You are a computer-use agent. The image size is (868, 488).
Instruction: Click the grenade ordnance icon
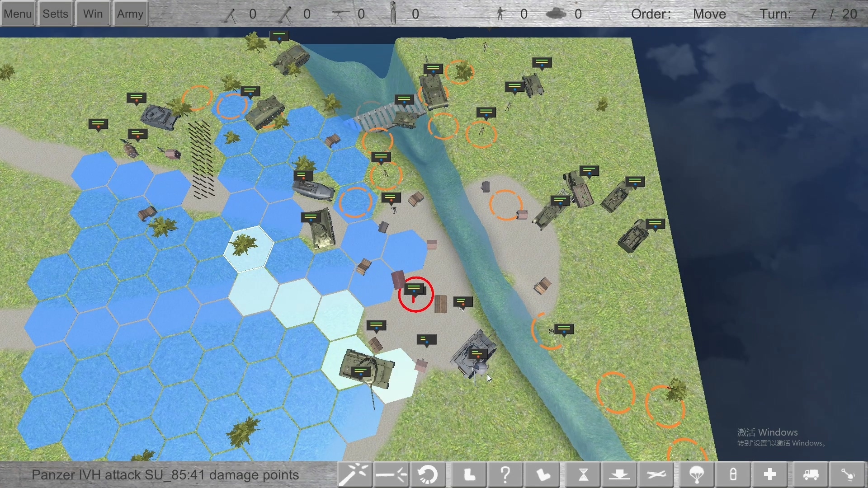(x=733, y=474)
